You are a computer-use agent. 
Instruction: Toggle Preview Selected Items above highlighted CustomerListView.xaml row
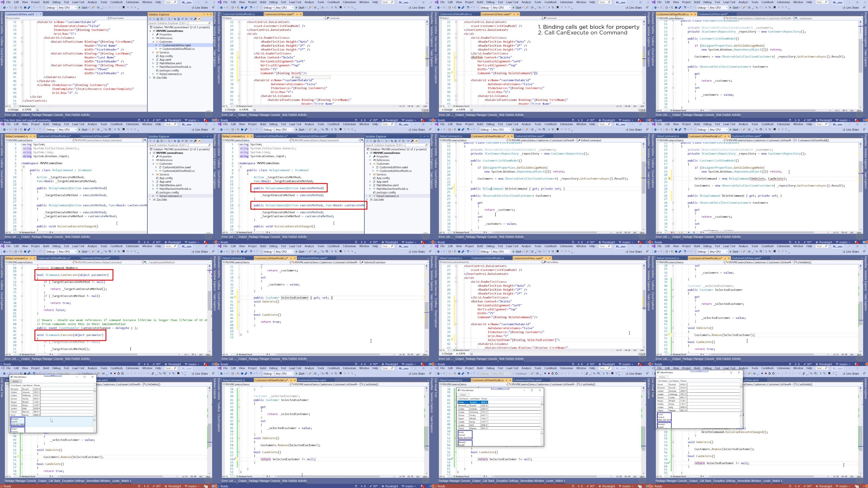pyautogui.click(x=199, y=19)
